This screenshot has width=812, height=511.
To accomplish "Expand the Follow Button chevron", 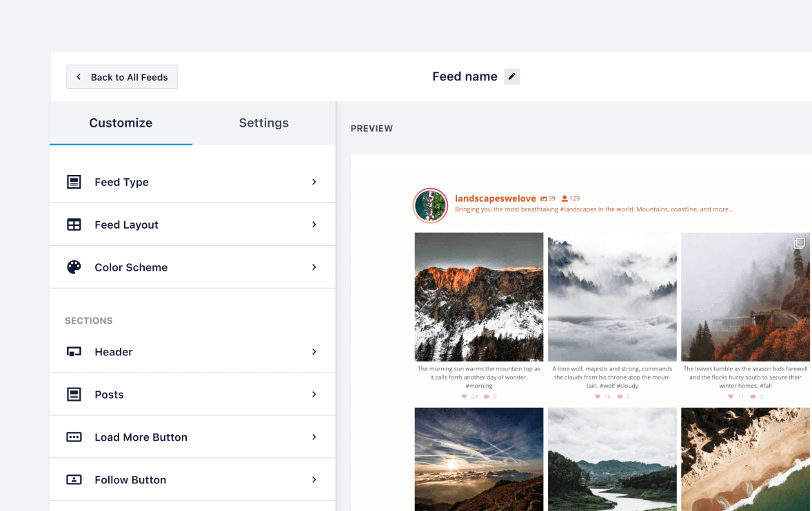I will click(314, 480).
